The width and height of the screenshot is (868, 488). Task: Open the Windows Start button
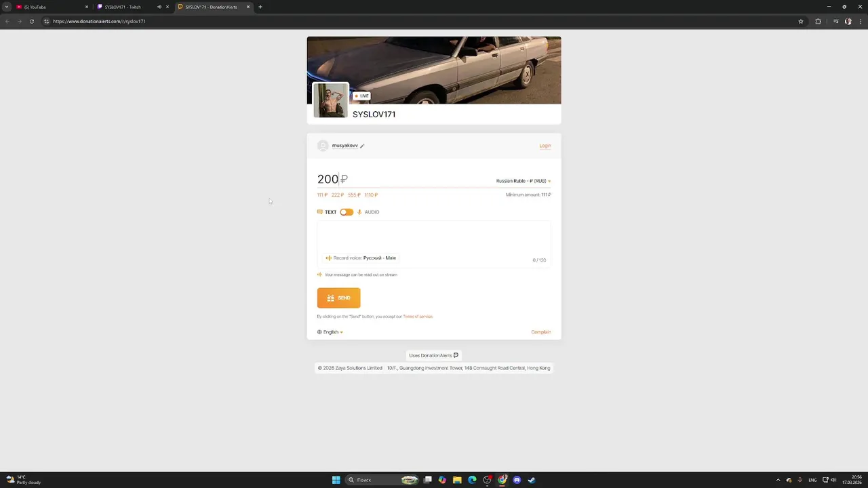336,480
